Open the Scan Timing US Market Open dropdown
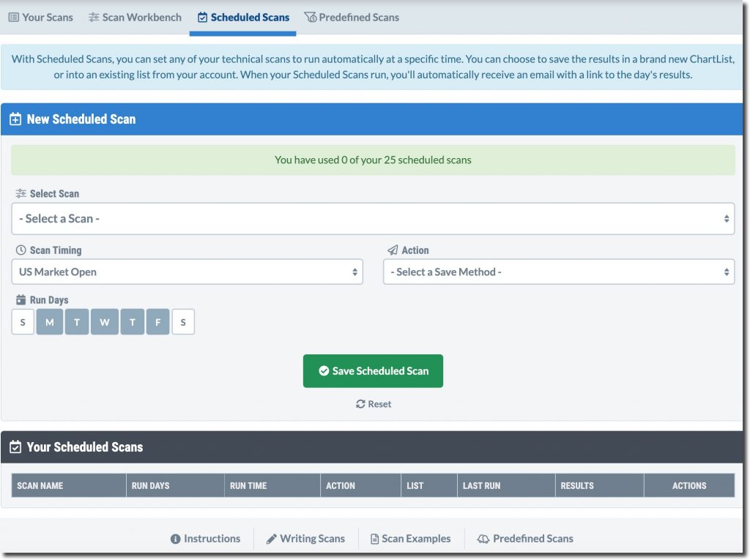Image resolution: width=750 pixels, height=560 pixels. pos(187,272)
